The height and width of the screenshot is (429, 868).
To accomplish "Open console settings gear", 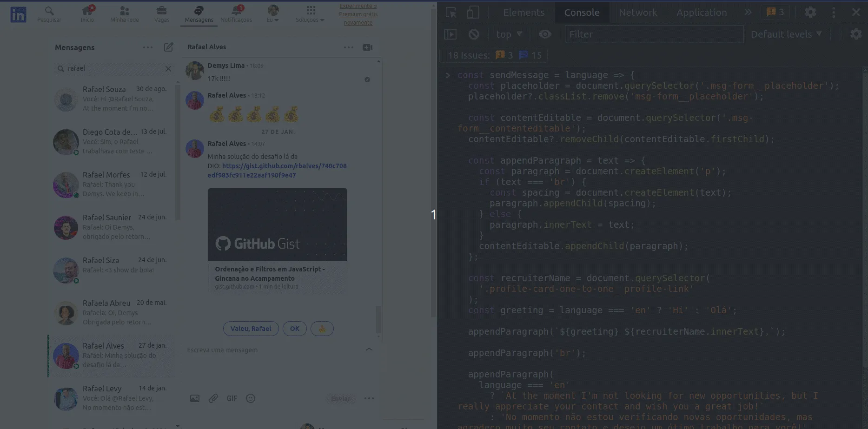I will [856, 34].
